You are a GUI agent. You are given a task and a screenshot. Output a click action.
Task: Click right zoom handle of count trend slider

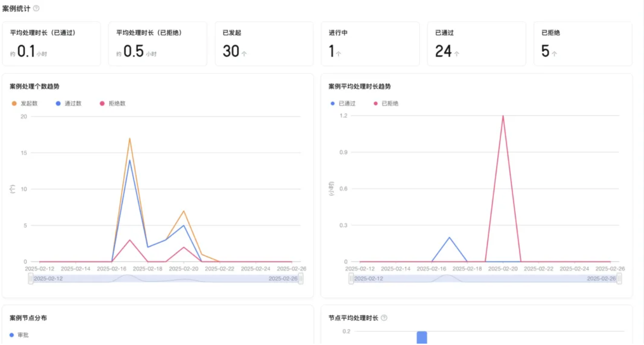(x=301, y=278)
